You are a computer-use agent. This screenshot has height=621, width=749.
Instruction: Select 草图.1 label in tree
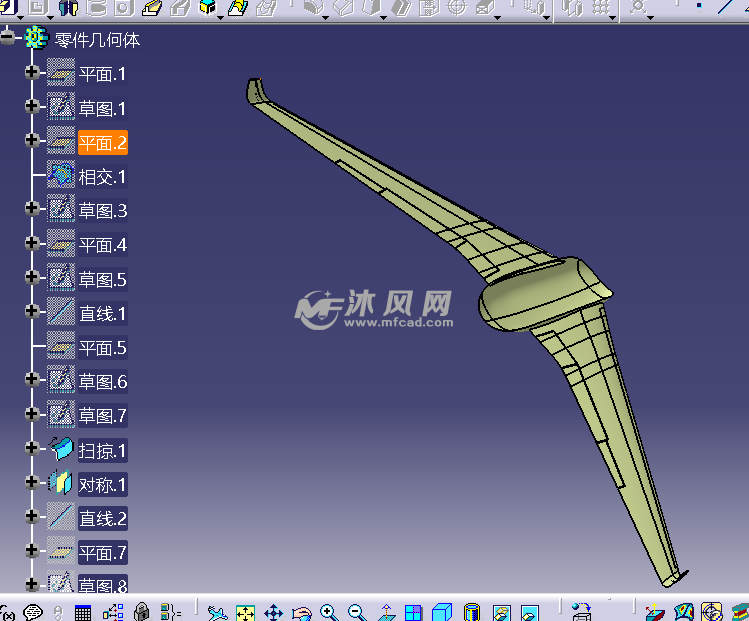(103, 108)
